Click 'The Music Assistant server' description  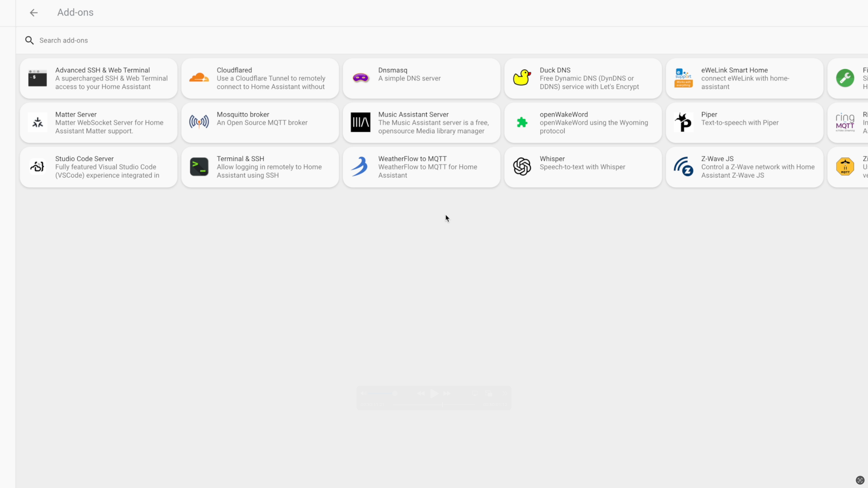[x=434, y=127]
